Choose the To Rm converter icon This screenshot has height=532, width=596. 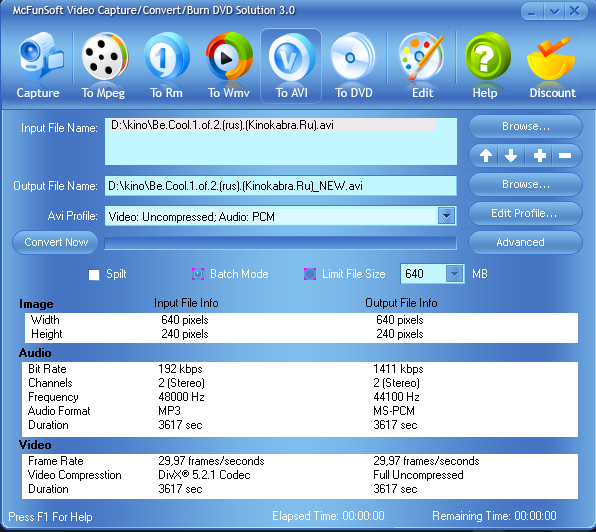point(166,65)
